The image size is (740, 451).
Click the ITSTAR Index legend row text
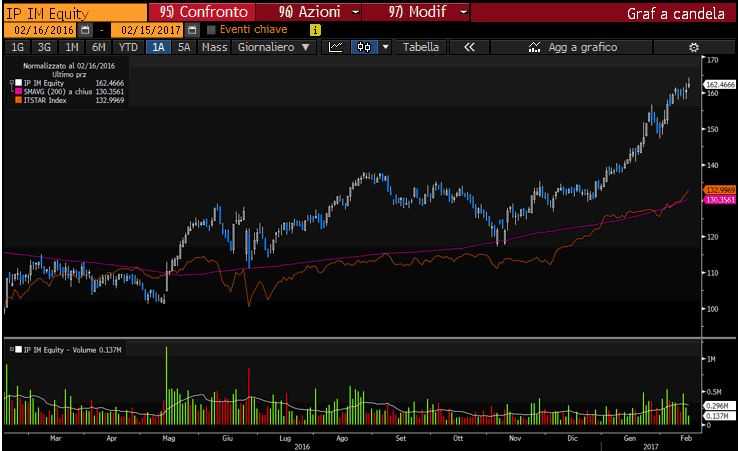coord(45,100)
